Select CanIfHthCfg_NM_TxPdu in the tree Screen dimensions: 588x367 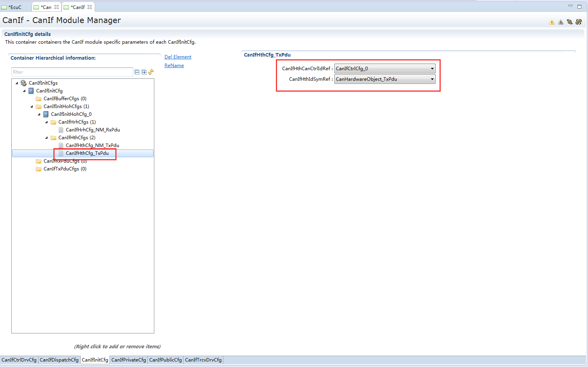92,145
